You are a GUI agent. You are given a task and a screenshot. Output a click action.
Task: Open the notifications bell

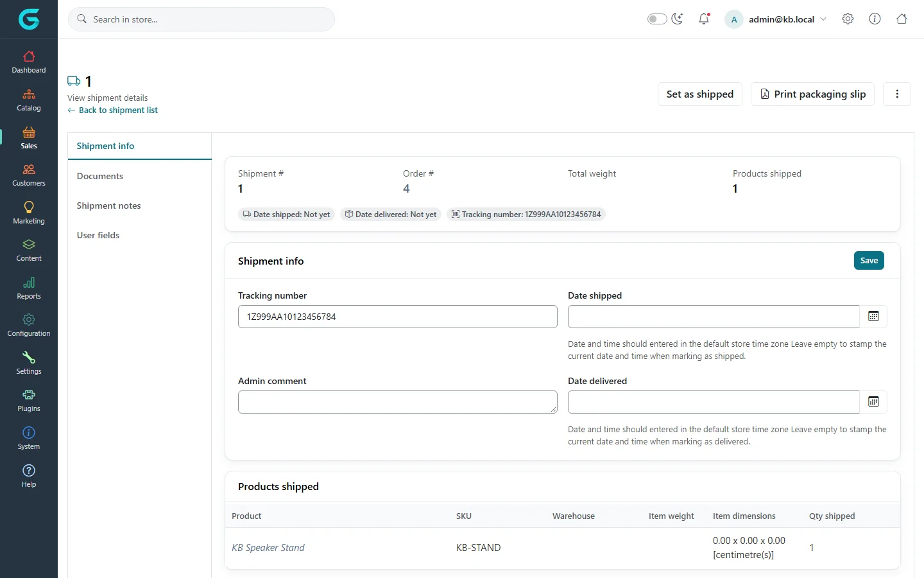coord(704,19)
